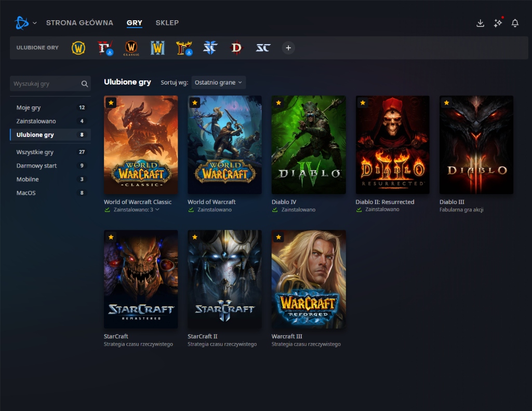Select Ulubione gry category
The width and height of the screenshot is (532, 411).
click(x=50, y=134)
